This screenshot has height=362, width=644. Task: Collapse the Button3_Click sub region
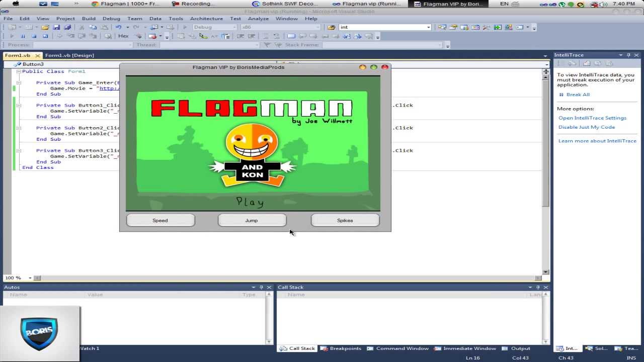18,150
